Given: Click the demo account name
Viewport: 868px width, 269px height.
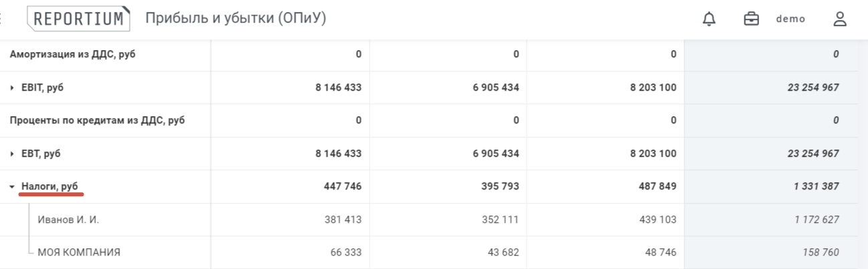Looking at the screenshot, I should (x=790, y=19).
